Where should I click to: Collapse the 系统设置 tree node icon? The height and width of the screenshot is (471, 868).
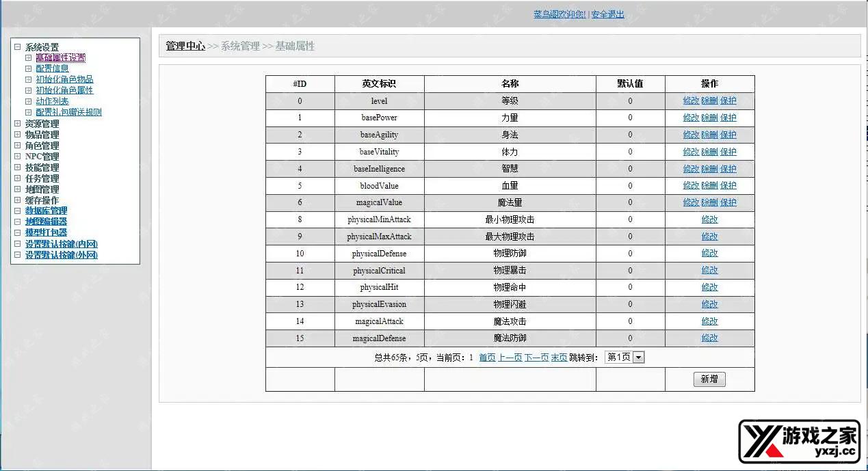point(18,47)
